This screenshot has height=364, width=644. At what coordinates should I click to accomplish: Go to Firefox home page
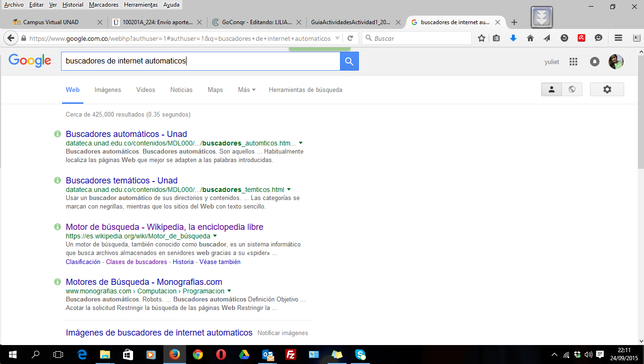click(530, 38)
